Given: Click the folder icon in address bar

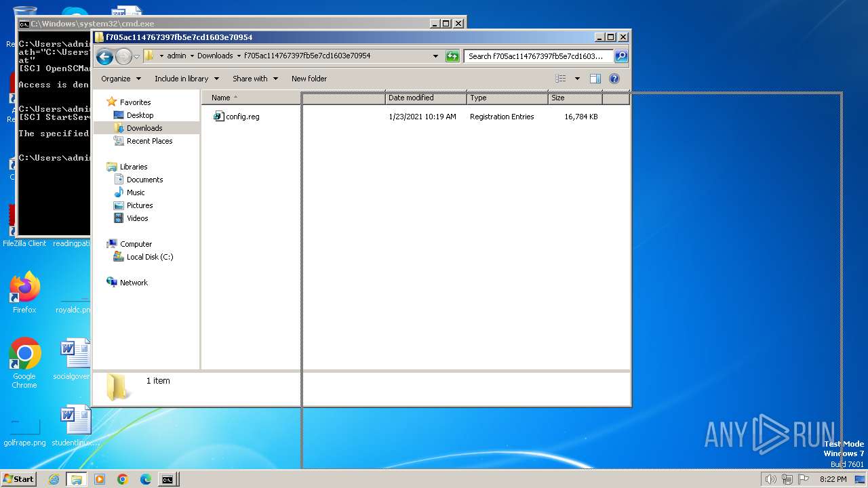Looking at the screenshot, I should (x=149, y=56).
